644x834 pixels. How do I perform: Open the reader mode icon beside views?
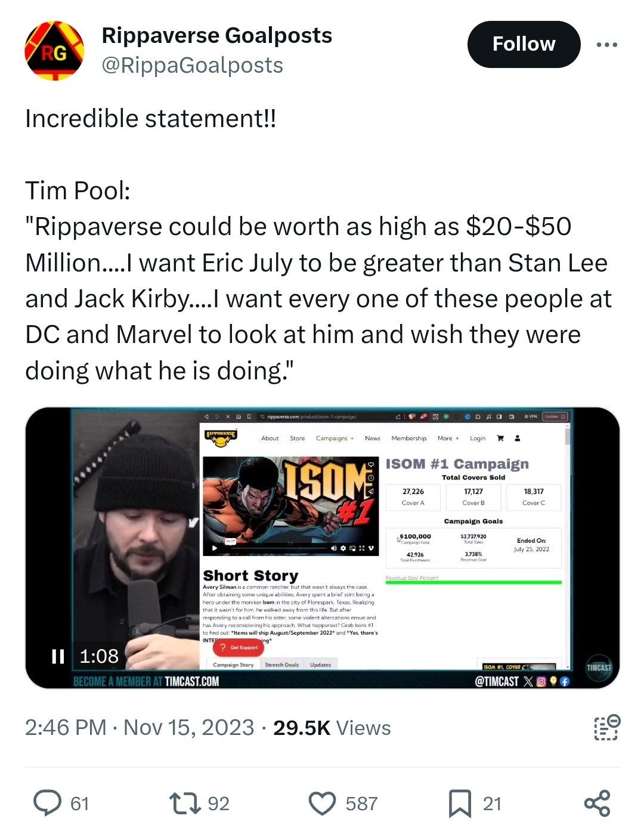click(607, 727)
